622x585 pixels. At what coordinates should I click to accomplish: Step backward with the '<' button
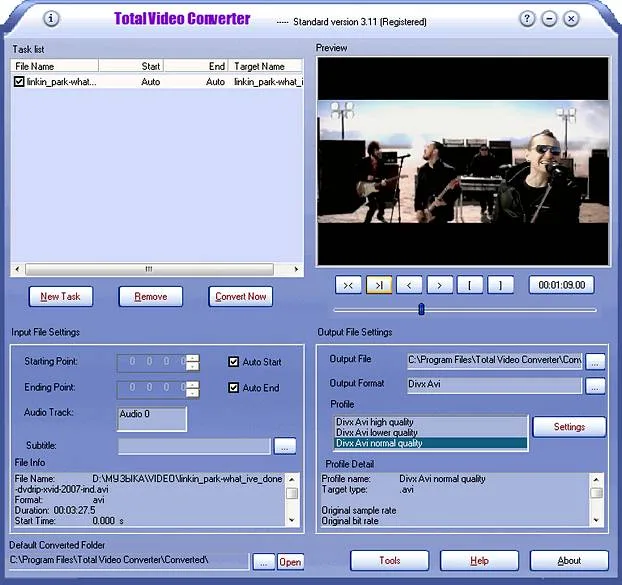pyautogui.click(x=409, y=285)
